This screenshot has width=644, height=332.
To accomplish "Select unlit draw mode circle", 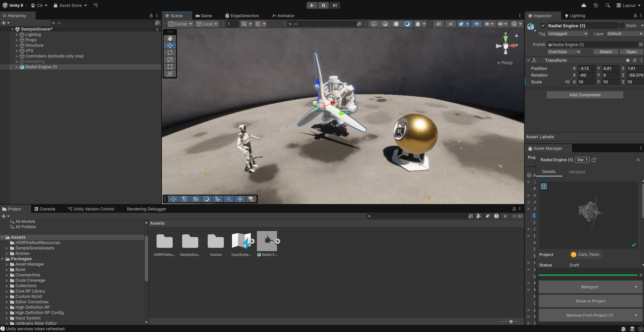I will [x=396, y=24].
